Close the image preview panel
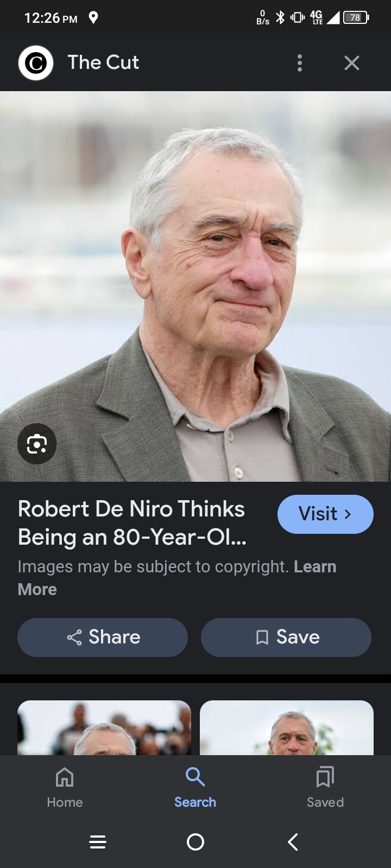 coord(352,63)
